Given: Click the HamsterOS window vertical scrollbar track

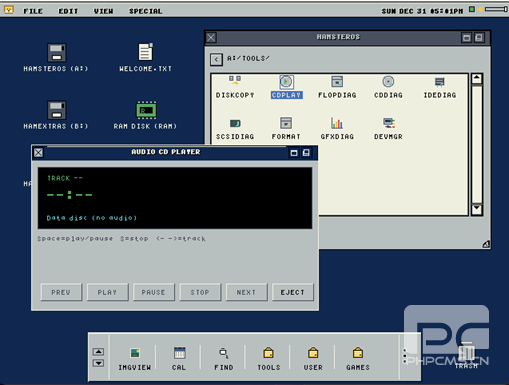Looking at the screenshot, I should coord(477,144).
